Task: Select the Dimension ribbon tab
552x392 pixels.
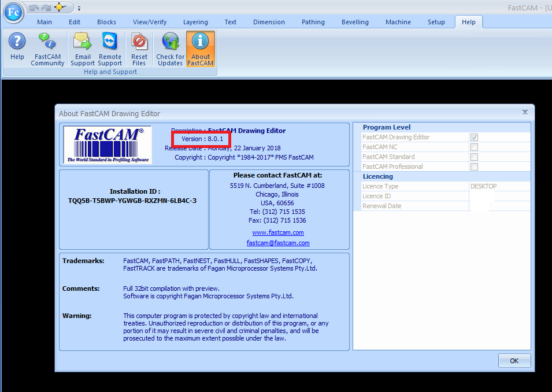Action: tap(269, 22)
